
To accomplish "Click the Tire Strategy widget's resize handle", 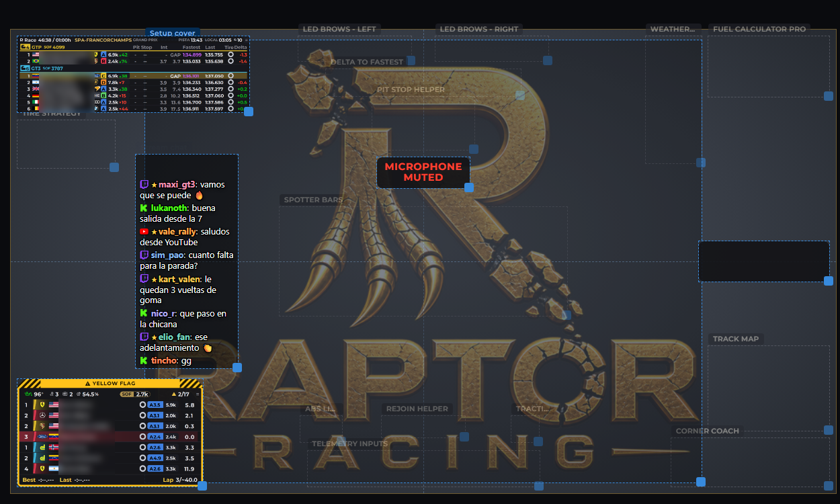I will click(114, 167).
